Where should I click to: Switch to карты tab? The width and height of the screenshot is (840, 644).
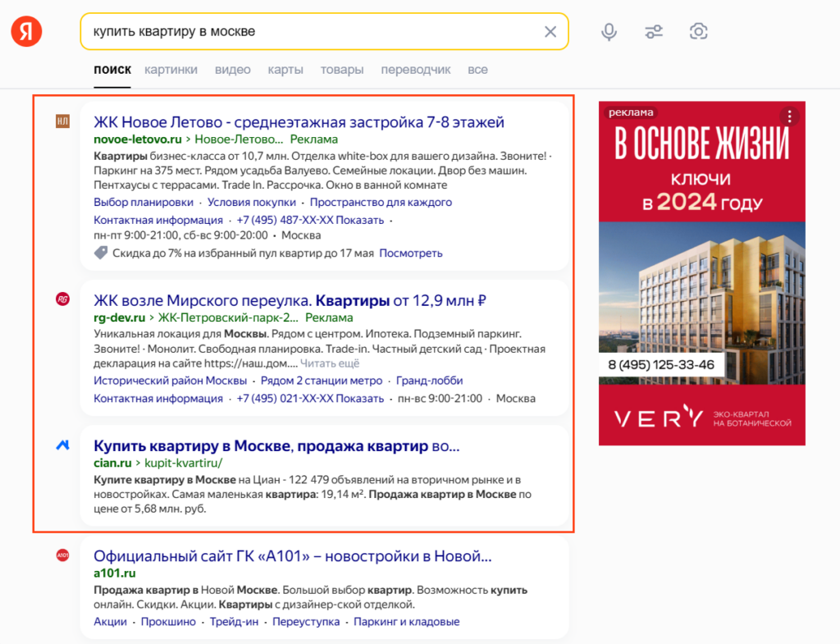285,70
